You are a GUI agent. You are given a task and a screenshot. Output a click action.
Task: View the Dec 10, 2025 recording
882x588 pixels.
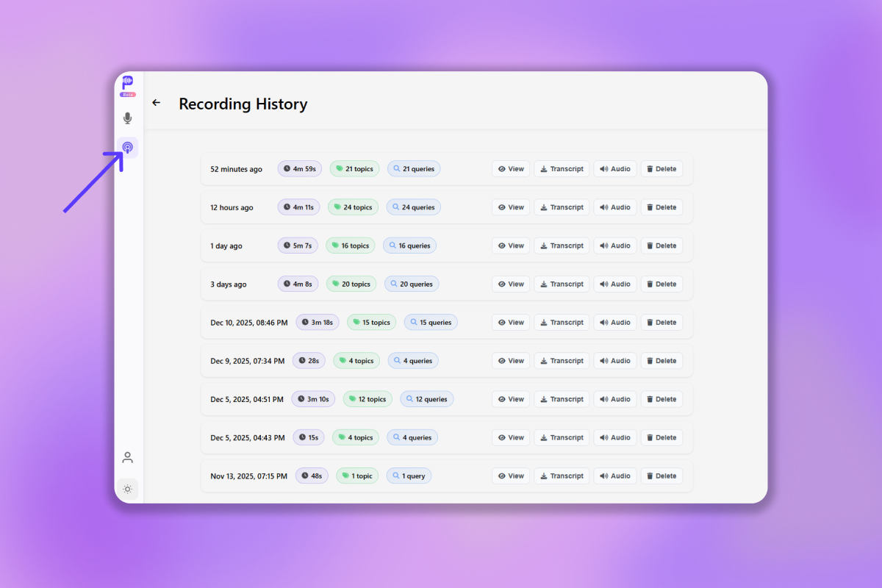click(510, 322)
